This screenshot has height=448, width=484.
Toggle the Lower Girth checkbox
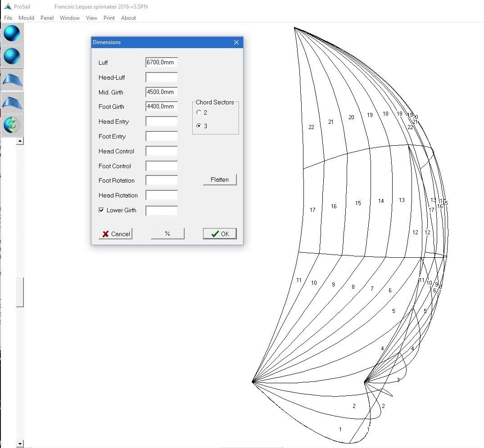(102, 210)
